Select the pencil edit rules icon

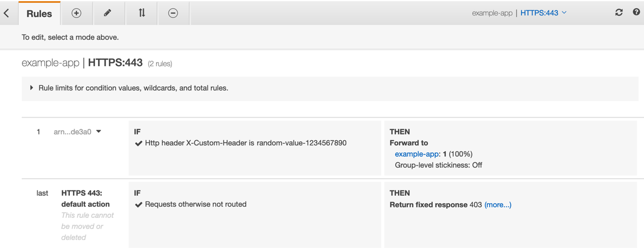pos(108,13)
